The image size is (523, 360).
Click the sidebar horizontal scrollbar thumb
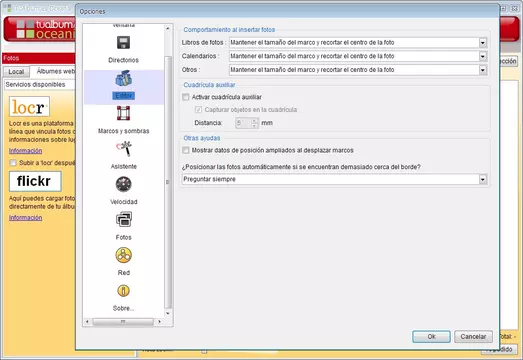click(x=123, y=322)
